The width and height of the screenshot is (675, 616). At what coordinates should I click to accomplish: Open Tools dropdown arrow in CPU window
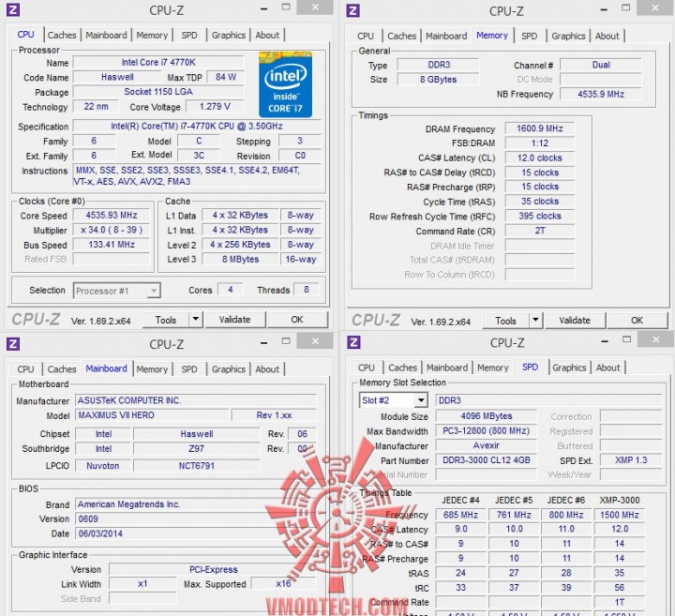tap(195, 320)
